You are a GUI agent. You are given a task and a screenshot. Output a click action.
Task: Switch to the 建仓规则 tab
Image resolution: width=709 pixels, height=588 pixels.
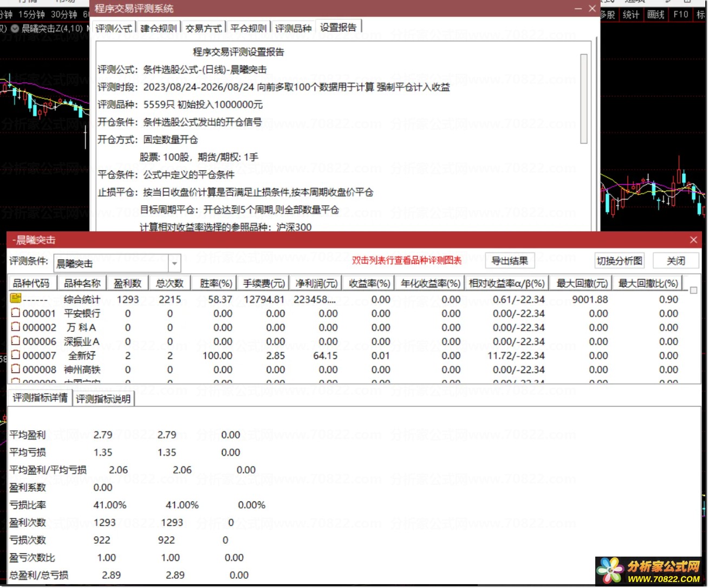(158, 28)
